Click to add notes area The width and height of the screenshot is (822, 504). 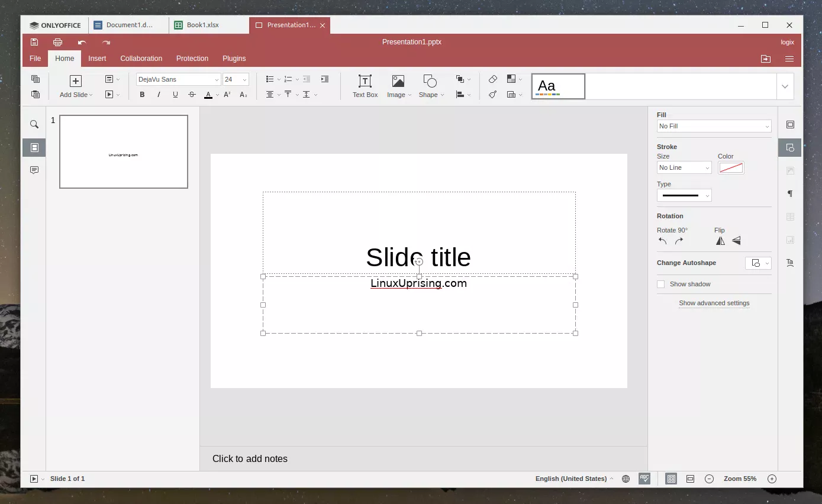click(424, 459)
